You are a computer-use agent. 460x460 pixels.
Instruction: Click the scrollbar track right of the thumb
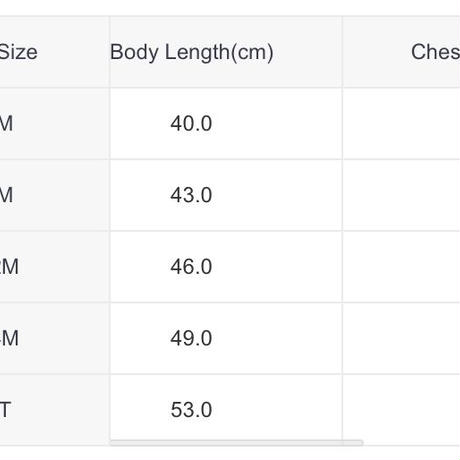(x=412, y=443)
